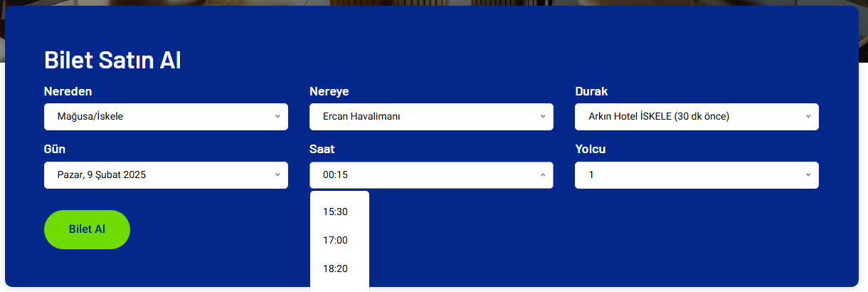Click the Yolcu field label

591,150
